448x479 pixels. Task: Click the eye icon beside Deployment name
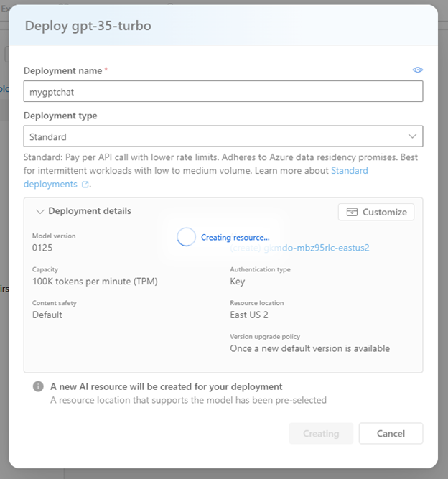point(417,70)
